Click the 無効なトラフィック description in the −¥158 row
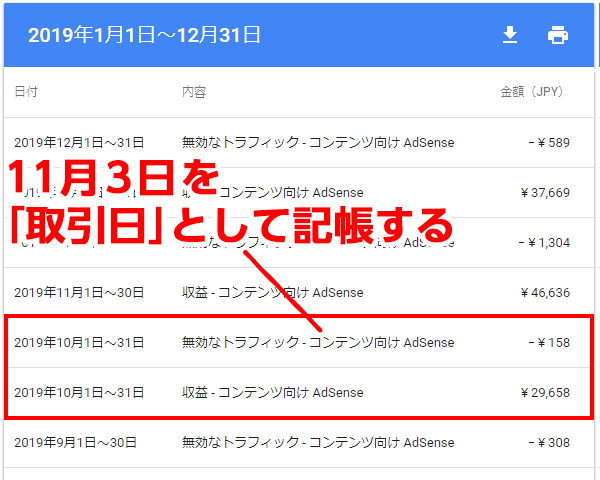Screen dimensions: 600x480 tap(318, 342)
